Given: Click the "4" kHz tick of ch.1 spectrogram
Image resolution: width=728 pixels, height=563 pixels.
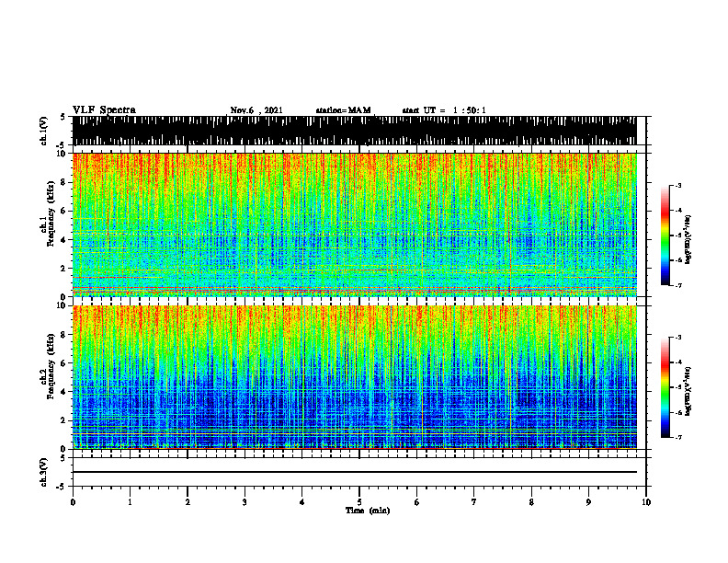Looking at the screenshot, I should tap(63, 240).
